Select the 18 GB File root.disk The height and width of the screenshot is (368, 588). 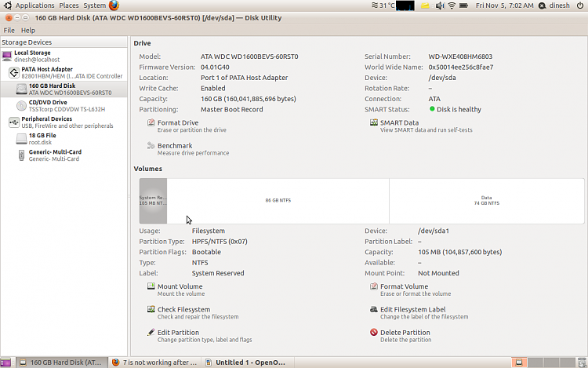64,139
